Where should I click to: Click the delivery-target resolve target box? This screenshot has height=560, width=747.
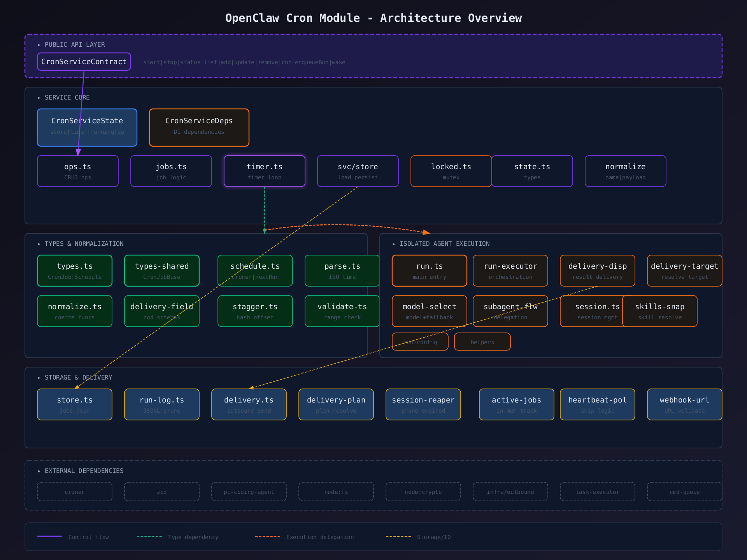coord(685,271)
